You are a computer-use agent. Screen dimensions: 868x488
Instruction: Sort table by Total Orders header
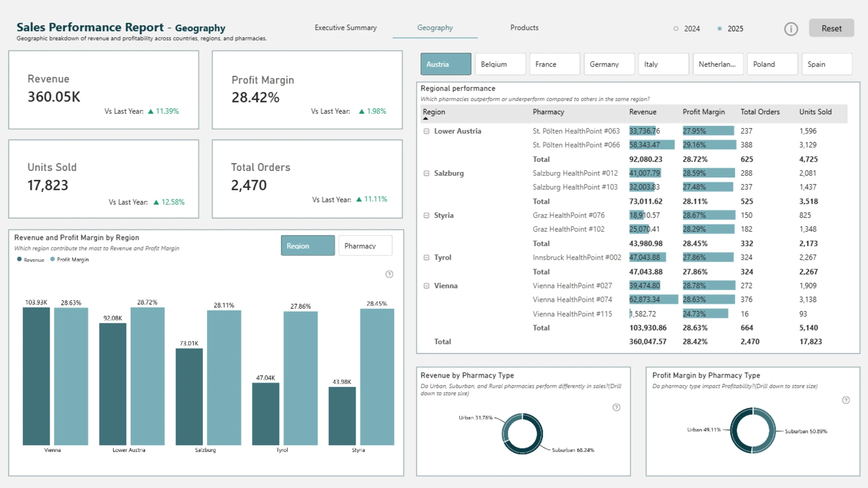[x=760, y=112]
